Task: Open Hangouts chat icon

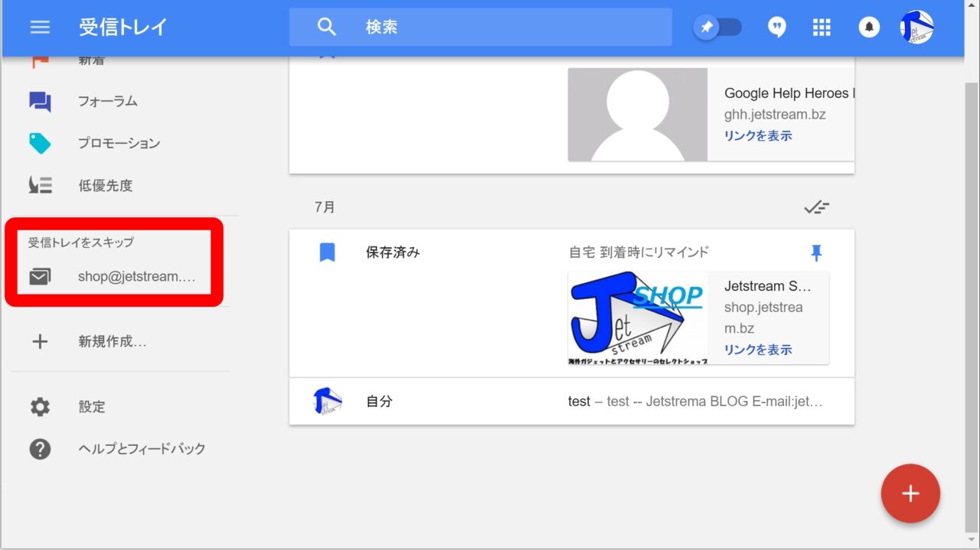Action: 777,28
